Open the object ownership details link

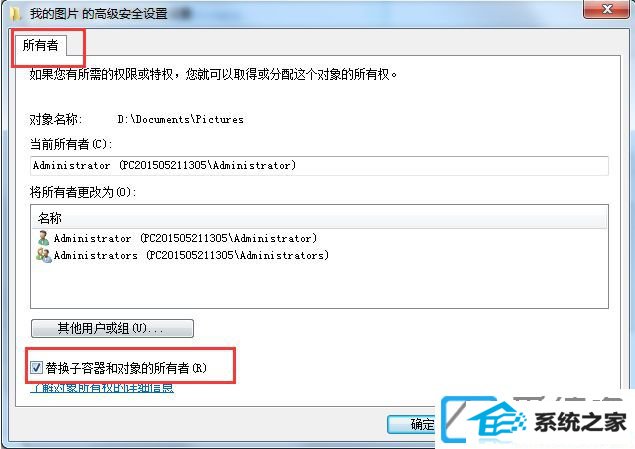(x=102, y=388)
